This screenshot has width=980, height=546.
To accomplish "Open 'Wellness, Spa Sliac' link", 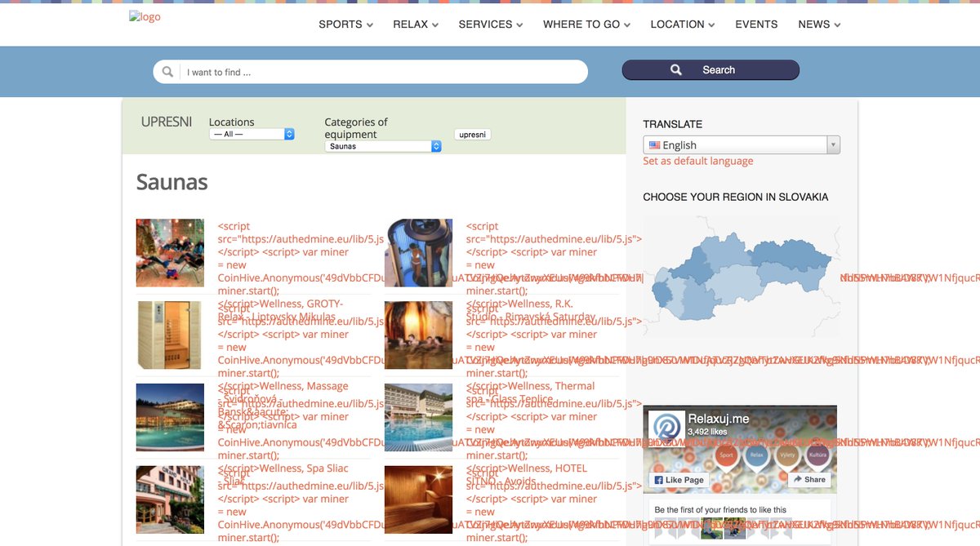I will click(283, 474).
